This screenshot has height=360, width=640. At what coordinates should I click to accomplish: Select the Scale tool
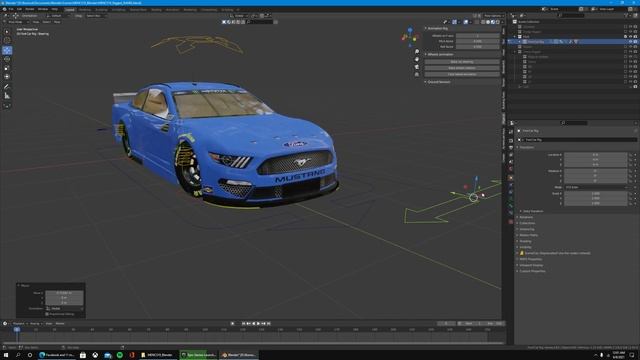(7, 68)
